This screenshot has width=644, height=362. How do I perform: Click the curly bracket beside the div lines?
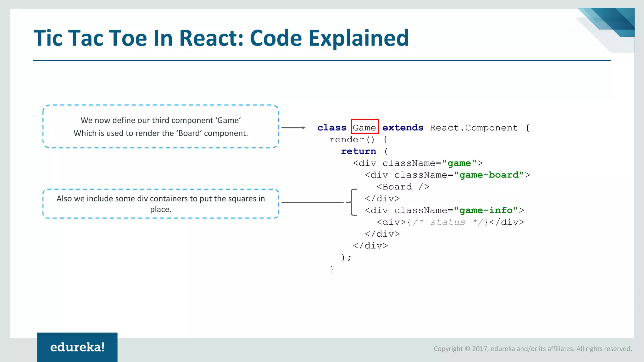(352, 202)
